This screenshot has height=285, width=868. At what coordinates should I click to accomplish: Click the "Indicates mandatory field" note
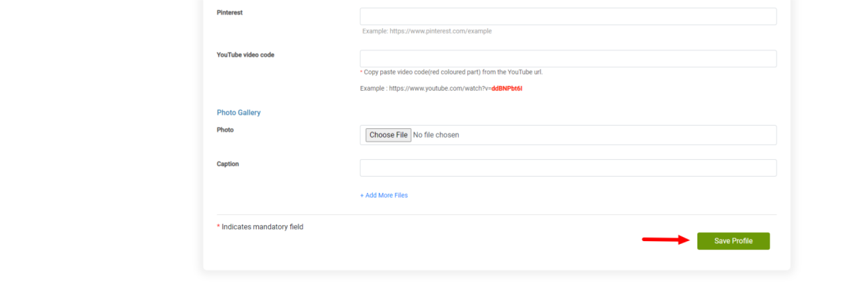(x=262, y=227)
